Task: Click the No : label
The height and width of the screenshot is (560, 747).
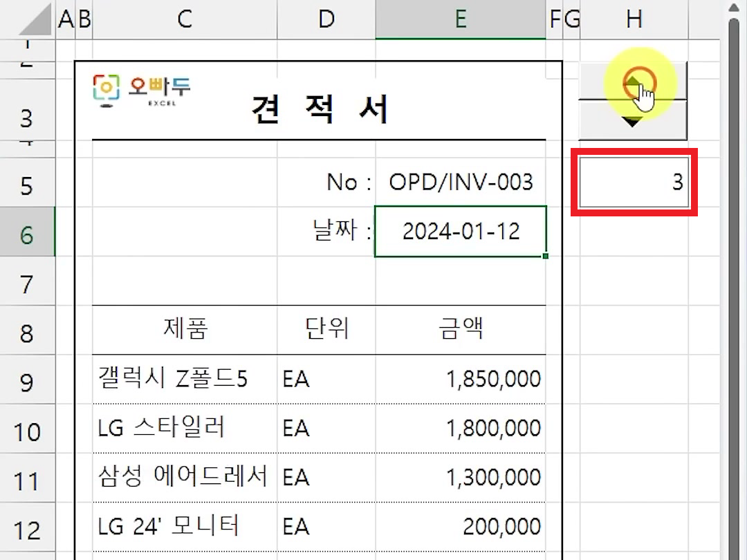Action: [x=349, y=183]
